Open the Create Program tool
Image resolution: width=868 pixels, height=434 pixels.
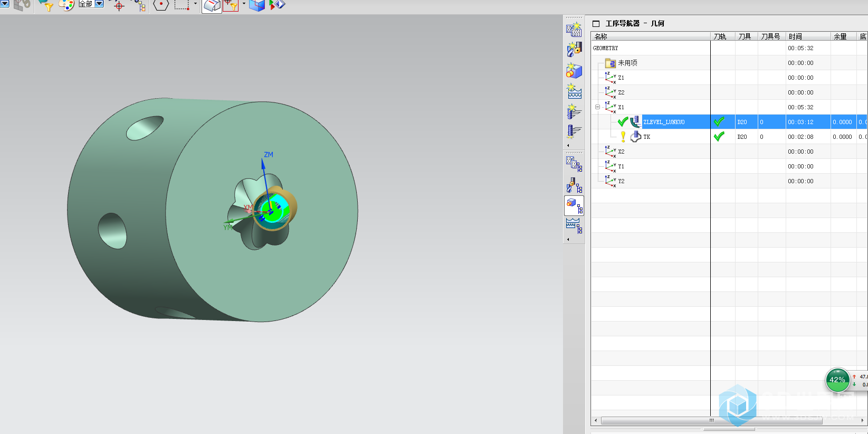574,29
